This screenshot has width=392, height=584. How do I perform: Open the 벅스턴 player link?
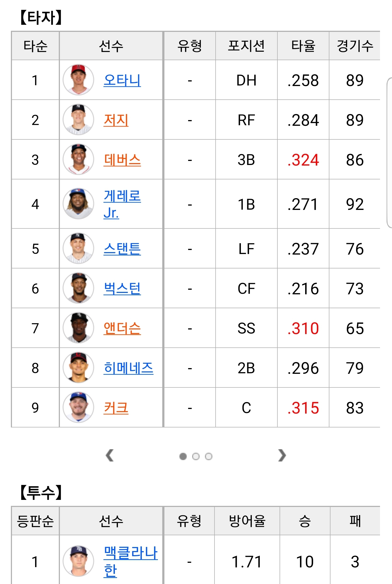pos(122,289)
